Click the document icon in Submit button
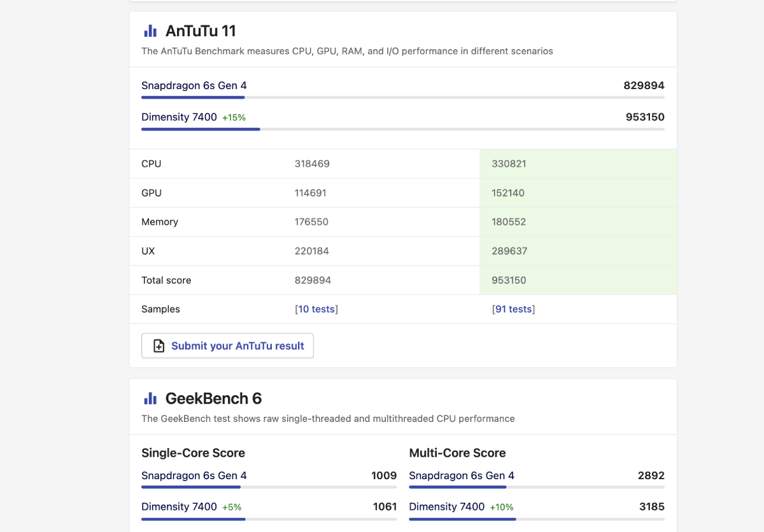This screenshot has width=764, height=532. tap(159, 346)
